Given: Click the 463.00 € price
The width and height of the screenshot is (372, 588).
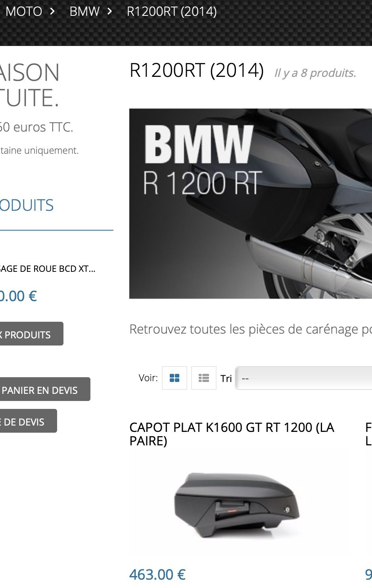Looking at the screenshot, I should 157,575.
